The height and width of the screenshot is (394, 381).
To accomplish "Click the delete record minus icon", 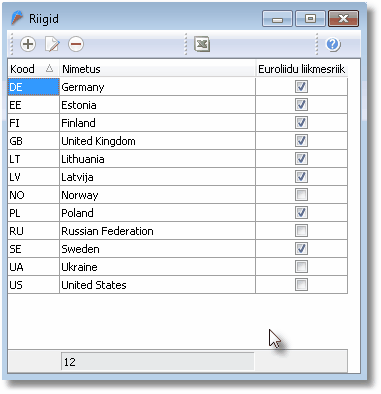I will pyautogui.click(x=76, y=44).
